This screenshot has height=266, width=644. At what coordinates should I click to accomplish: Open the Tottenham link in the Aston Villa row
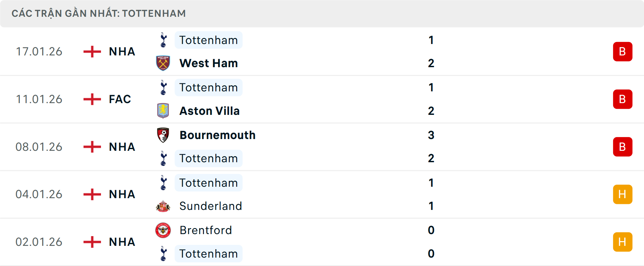[208, 88]
